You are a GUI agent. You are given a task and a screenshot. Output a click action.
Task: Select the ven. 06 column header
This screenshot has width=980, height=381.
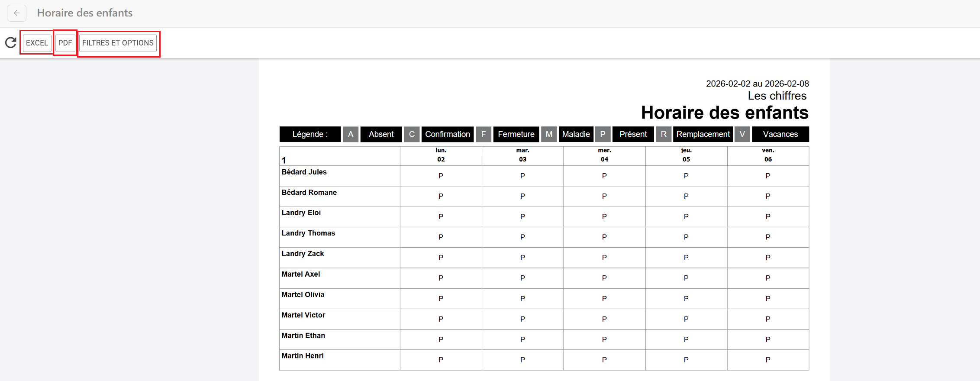pyautogui.click(x=768, y=155)
